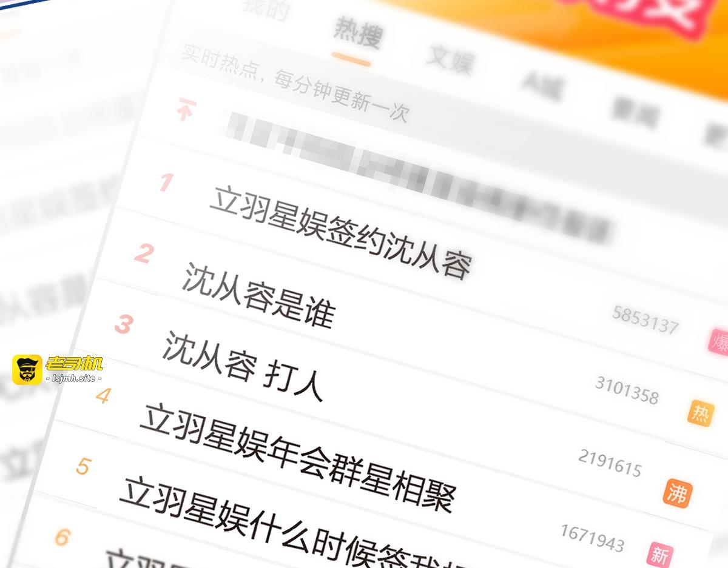
Task: Click the 沸 badge beside 2191615
Action: click(678, 493)
